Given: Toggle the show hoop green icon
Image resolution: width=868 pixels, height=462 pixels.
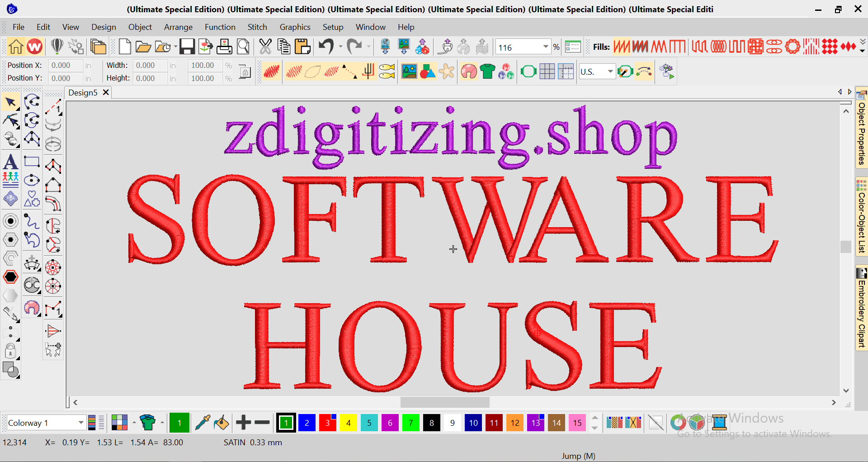Looking at the screenshot, I should click(528, 71).
